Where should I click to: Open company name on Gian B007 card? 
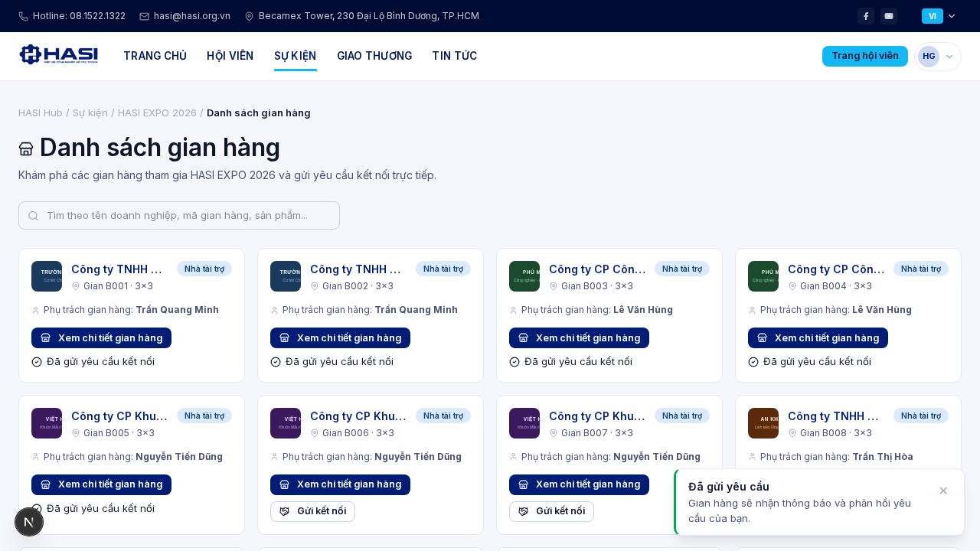point(598,416)
